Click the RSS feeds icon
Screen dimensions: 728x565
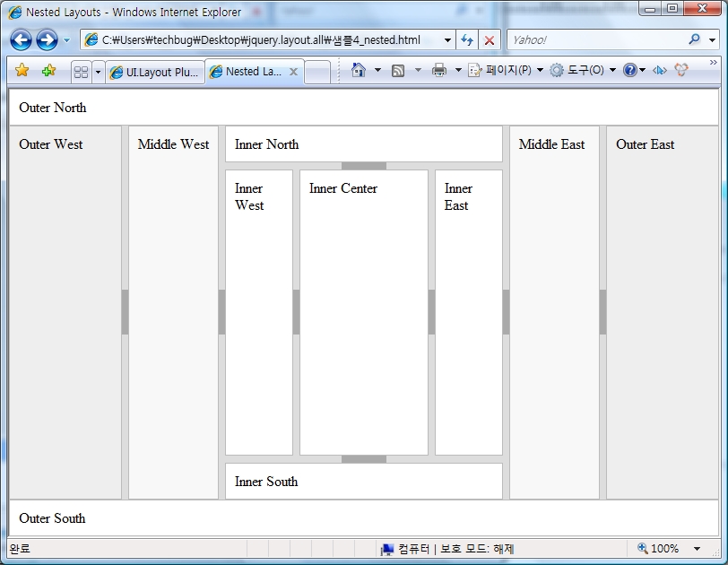(398, 71)
